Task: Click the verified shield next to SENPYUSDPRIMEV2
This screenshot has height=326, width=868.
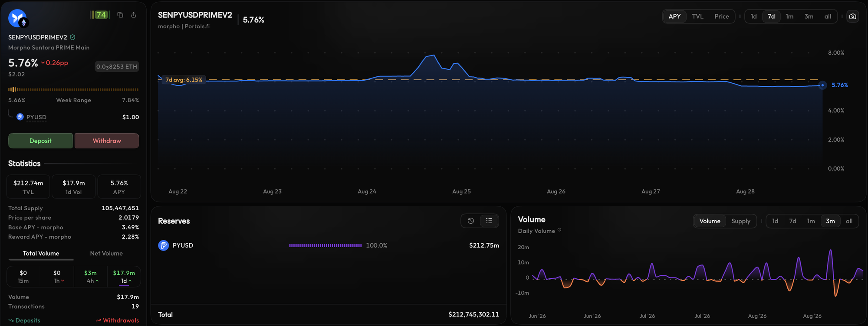Action: coord(72,37)
